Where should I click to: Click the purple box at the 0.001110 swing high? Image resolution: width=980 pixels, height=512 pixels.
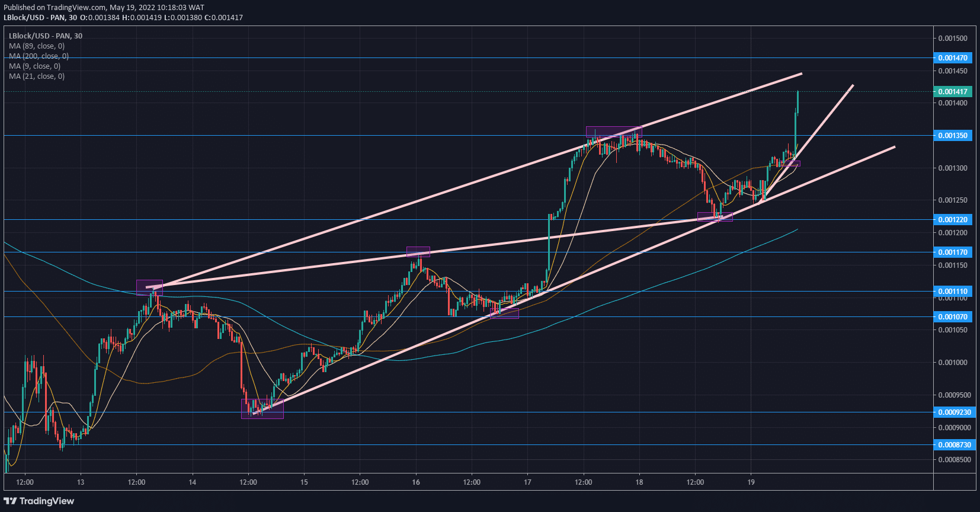click(x=149, y=287)
